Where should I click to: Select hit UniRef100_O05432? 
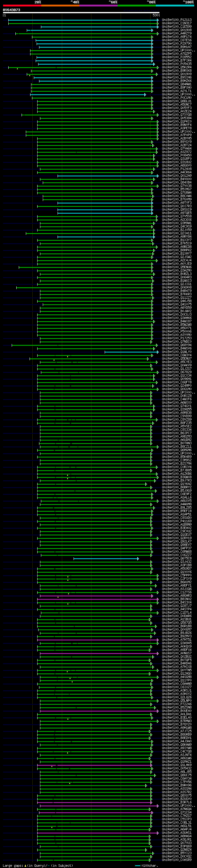pyautogui.click(x=177, y=768)
